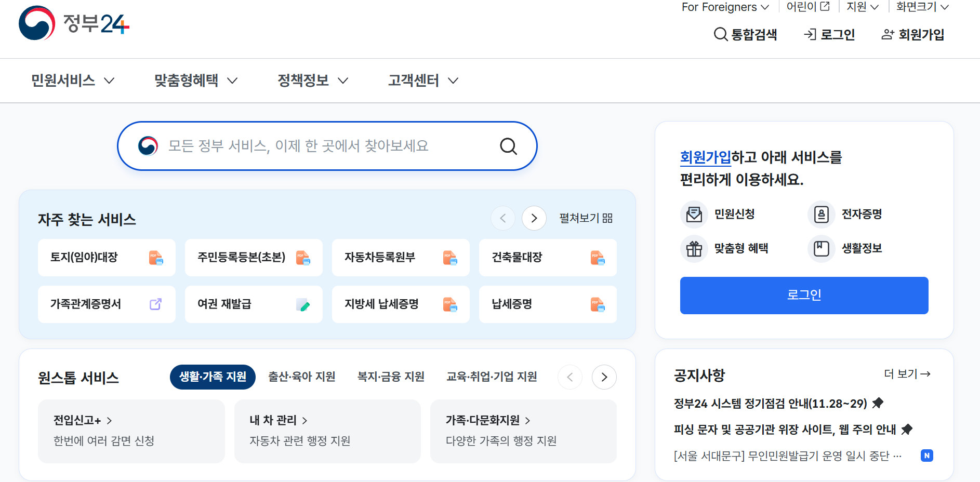Click PDF icon on 건축물대장 card
Viewport: 980px width, 482px height.
[598, 258]
